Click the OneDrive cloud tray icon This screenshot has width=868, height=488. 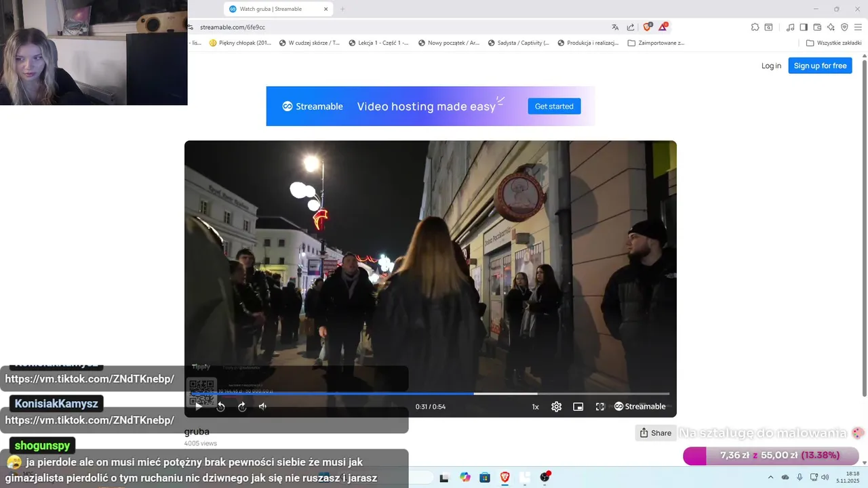785,478
